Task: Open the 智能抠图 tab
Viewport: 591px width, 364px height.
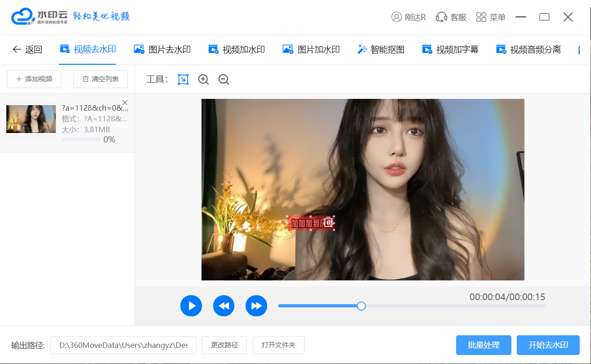Action: coord(381,49)
